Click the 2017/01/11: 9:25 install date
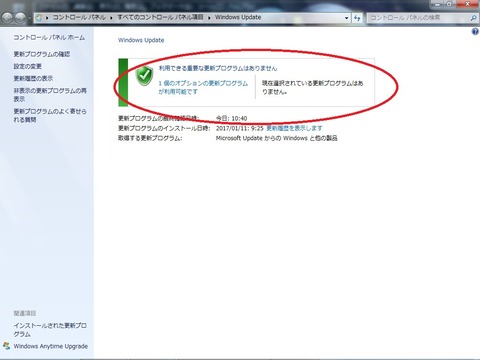Image resolution: width=480 pixels, height=360 pixels. (x=240, y=128)
